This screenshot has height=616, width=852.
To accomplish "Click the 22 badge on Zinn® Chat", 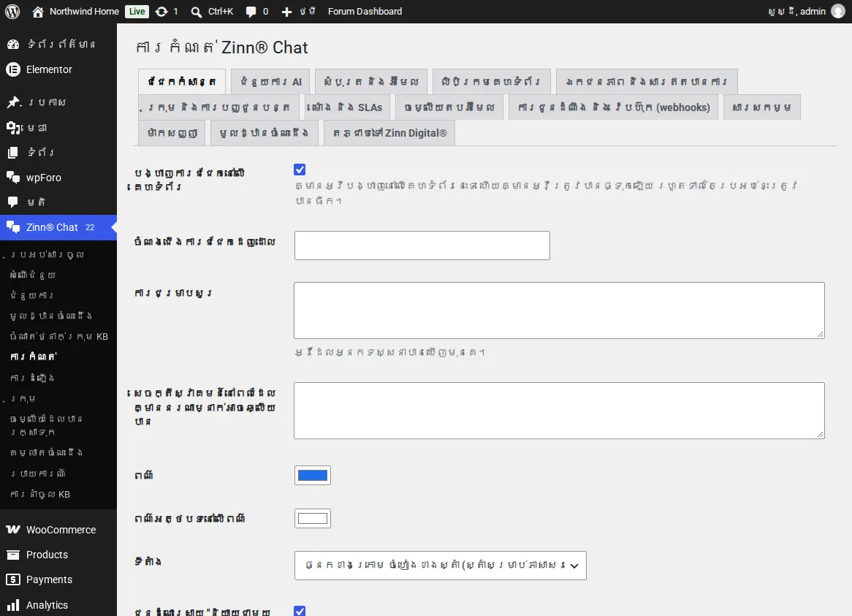I will tap(90, 227).
